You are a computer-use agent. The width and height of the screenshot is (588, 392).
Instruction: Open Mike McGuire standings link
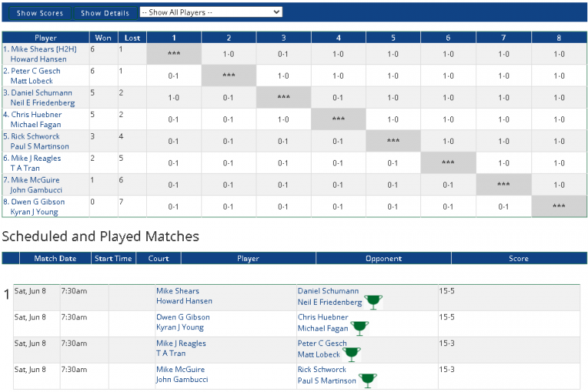(35, 180)
